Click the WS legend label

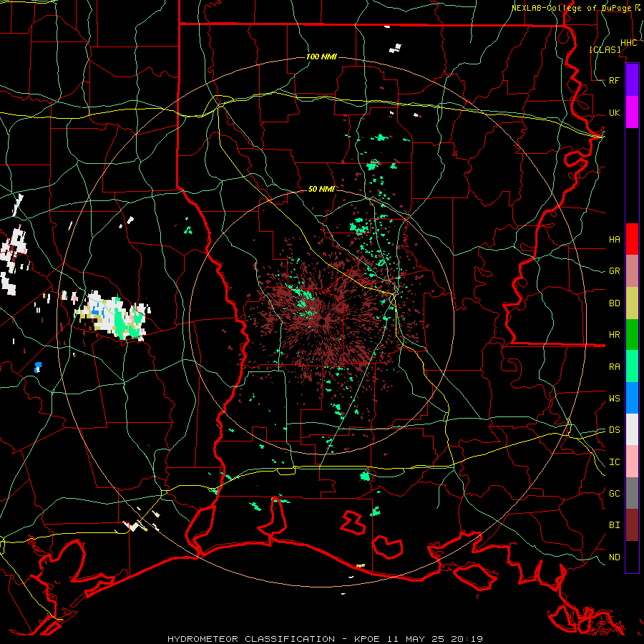[x=614, y=399]
